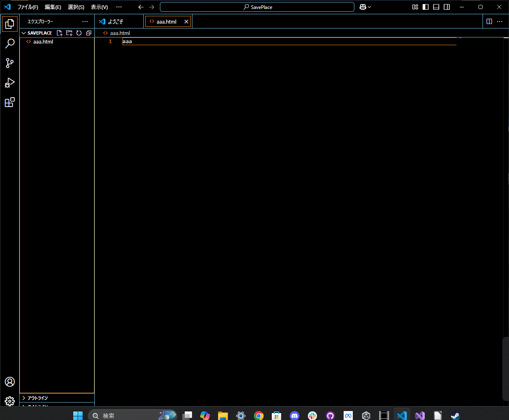The image size is (509, 420).
Task: Go forward with the right arrow
Action: 151,7
